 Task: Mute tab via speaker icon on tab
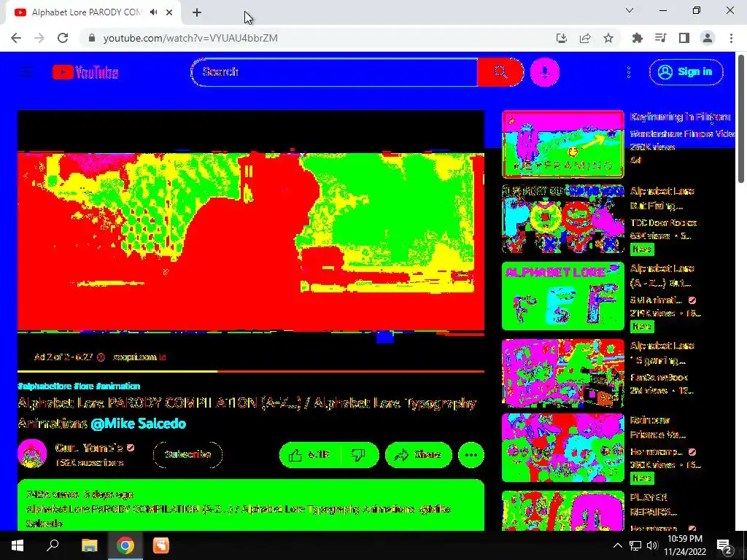153,12
